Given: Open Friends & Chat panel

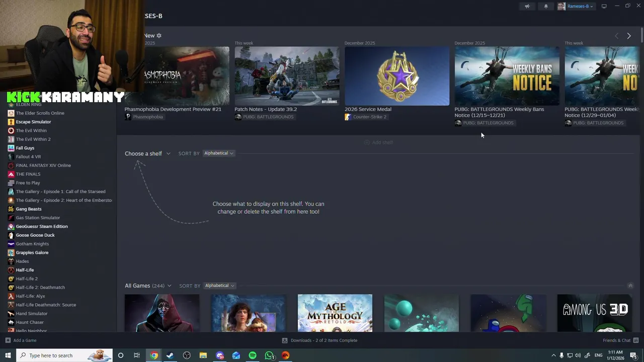Looking at the screenshot, I should (x=616, y=340).
